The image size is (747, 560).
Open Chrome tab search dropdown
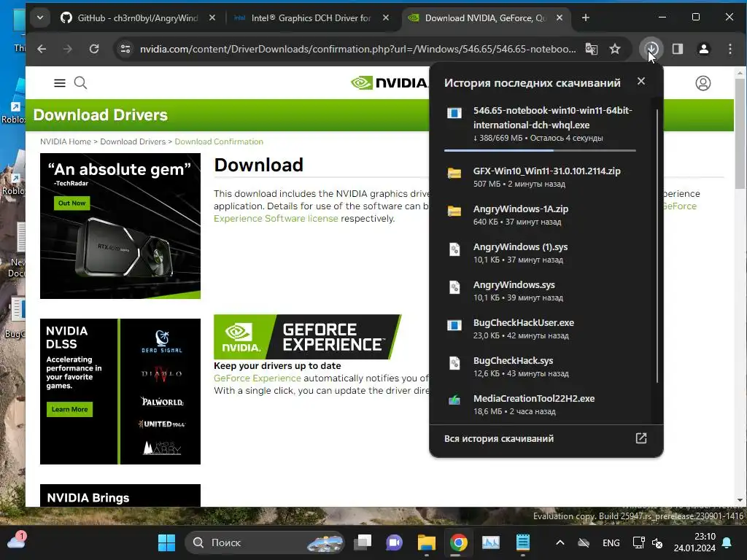[x=40, y=17]
